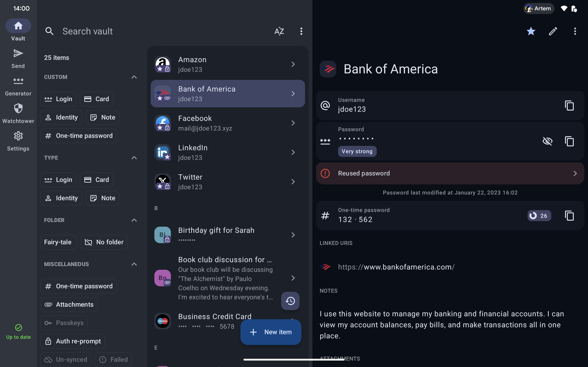Reveal the hidden password
588x367 pixels.
click(x=547, y=141)
